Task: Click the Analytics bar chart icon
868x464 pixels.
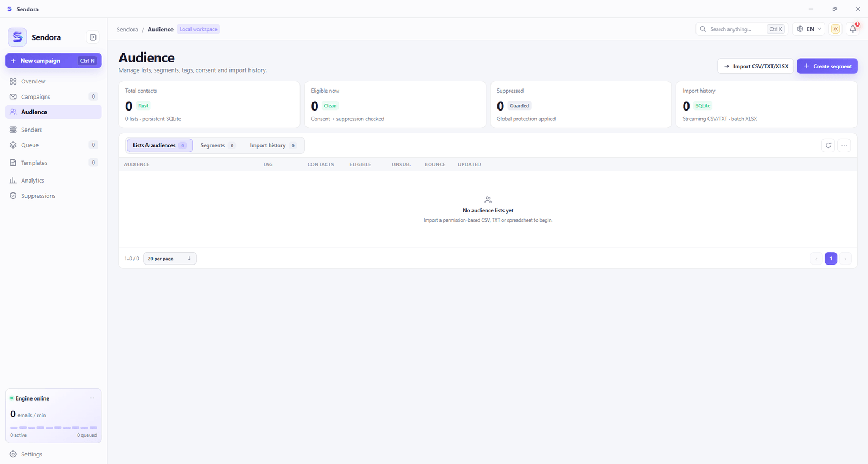Action: [13, 181]
